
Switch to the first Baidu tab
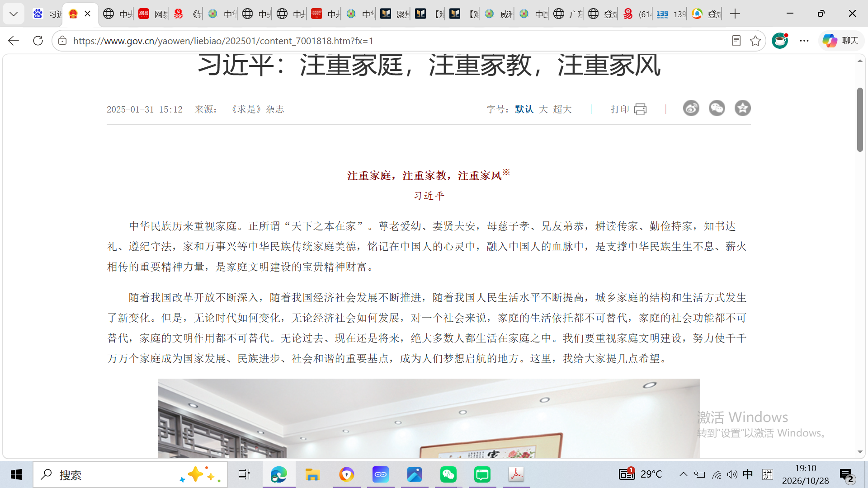[46, 14]
